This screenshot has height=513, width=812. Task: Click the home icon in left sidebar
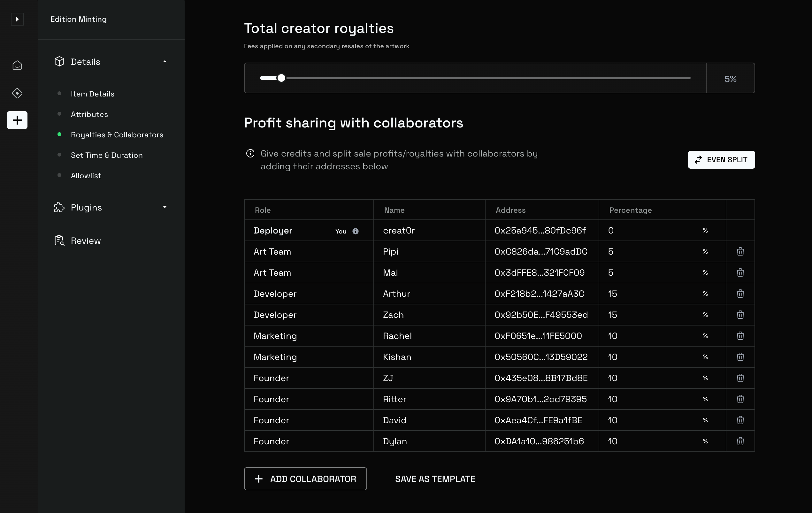click(17, 65)
